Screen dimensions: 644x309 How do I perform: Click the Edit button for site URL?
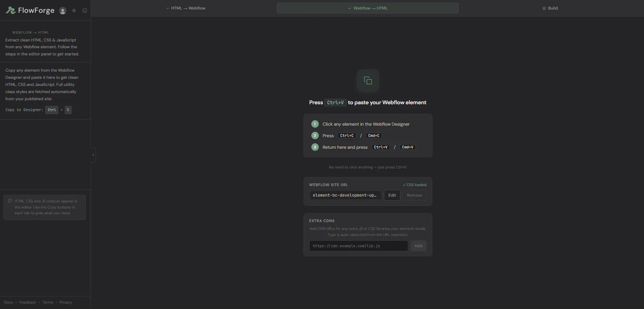coord(392,195)
